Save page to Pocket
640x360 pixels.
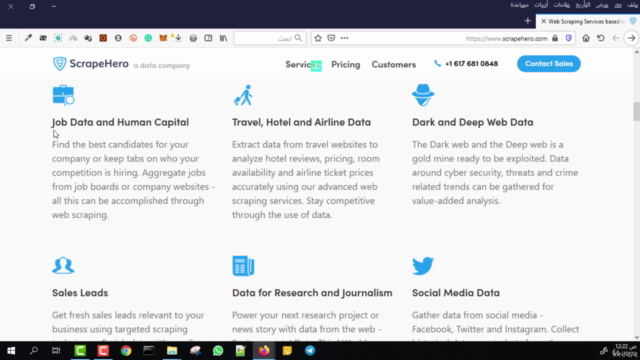(x=331, y=38)
